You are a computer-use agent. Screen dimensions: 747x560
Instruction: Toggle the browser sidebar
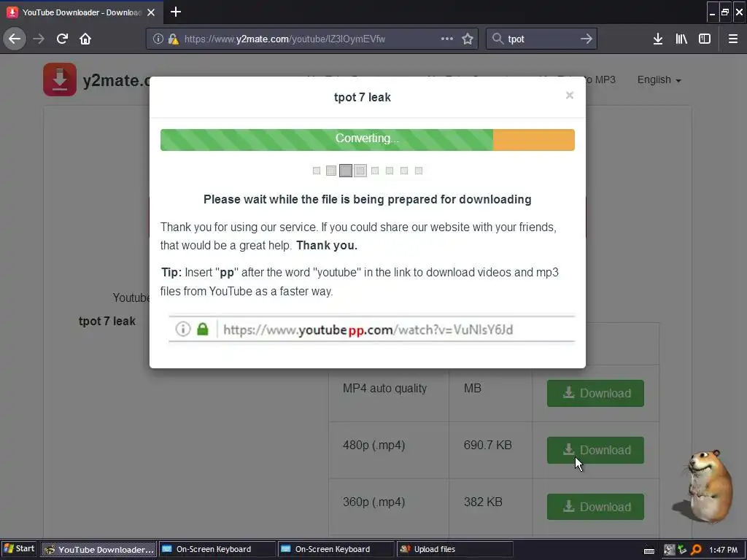coord(704,39)
